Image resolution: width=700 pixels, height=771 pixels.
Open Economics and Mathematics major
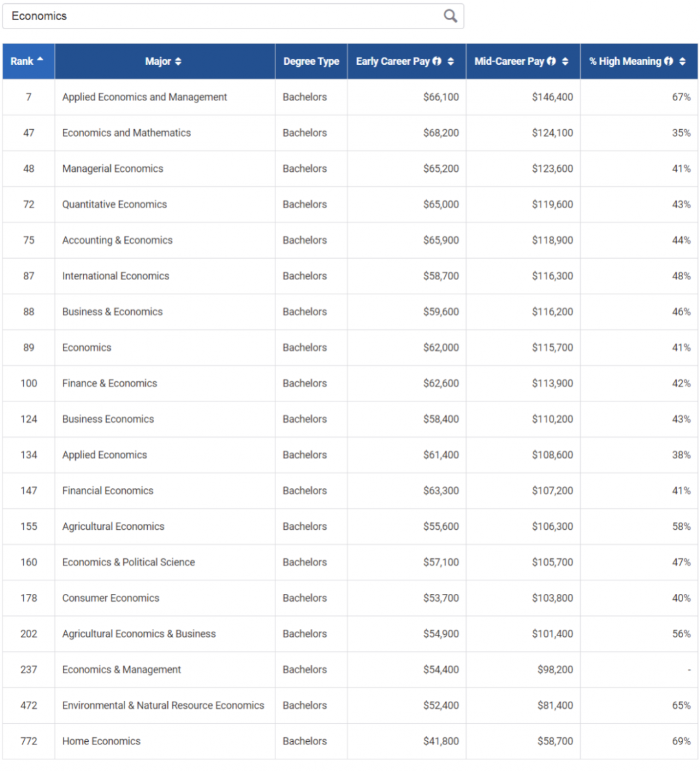pyautogui.click(x=126, y=133)
